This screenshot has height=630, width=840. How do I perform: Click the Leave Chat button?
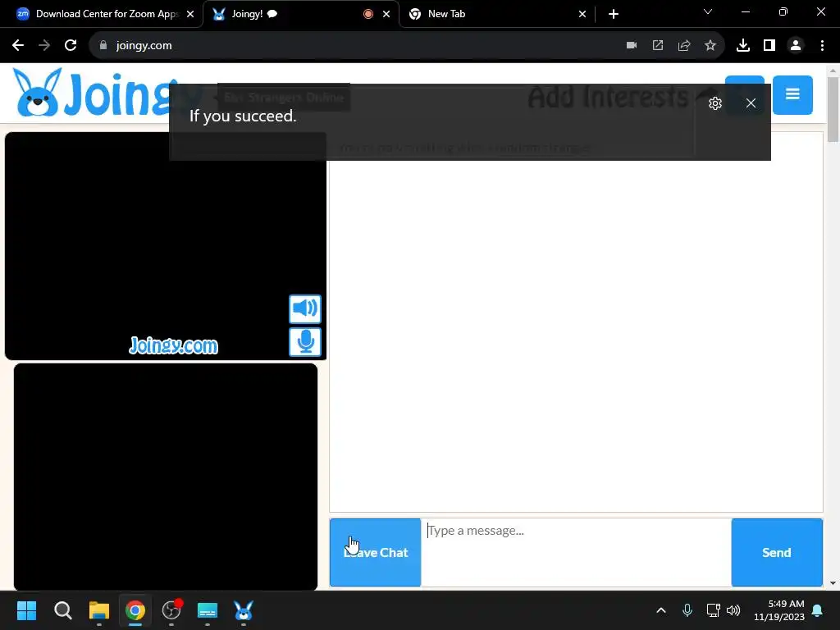(x=375, y=552)
